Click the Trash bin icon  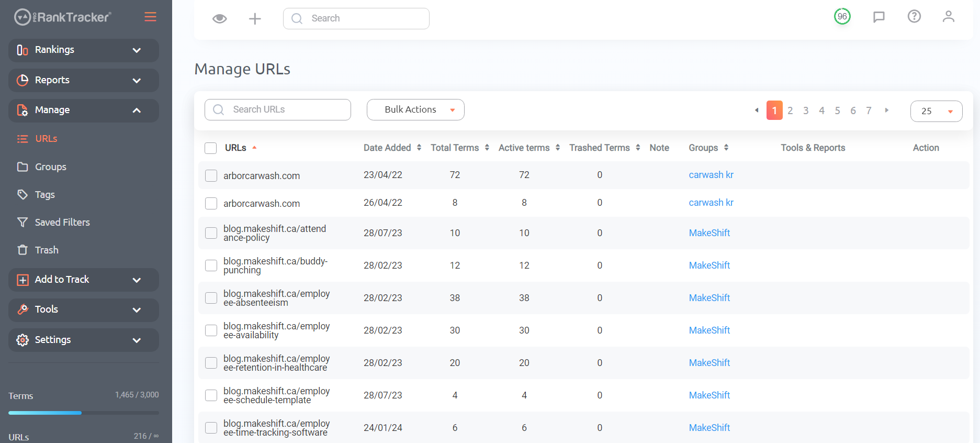[x=22, y=250]
